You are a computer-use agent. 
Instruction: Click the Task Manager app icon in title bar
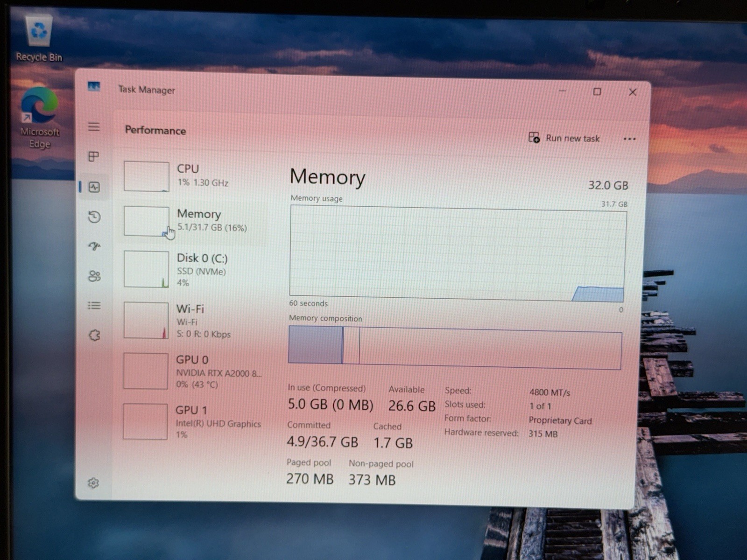(94, 87)
